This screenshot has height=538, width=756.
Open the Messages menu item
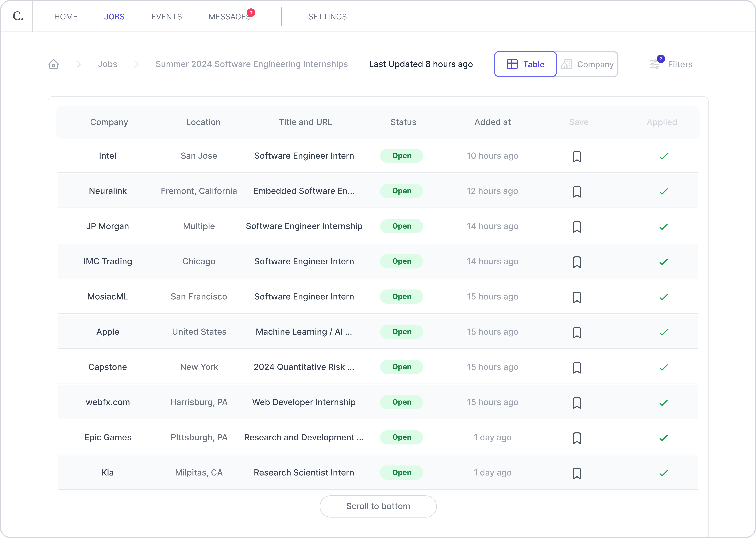229,17
